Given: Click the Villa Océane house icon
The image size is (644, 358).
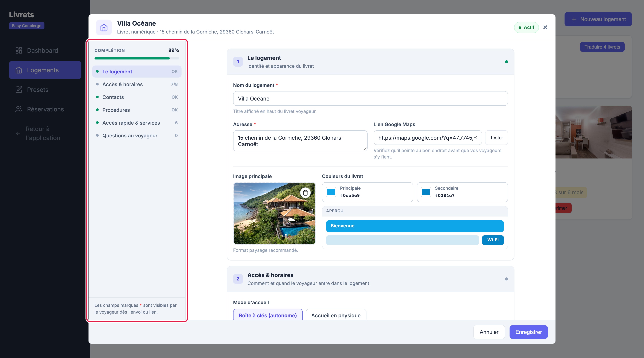Looking at the screenshot, I should pyautogui.click(x=104, y=27).
